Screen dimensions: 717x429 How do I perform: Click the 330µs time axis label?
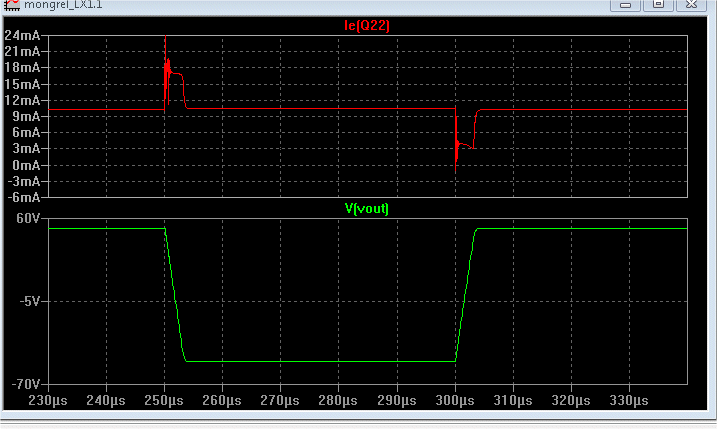629,401
